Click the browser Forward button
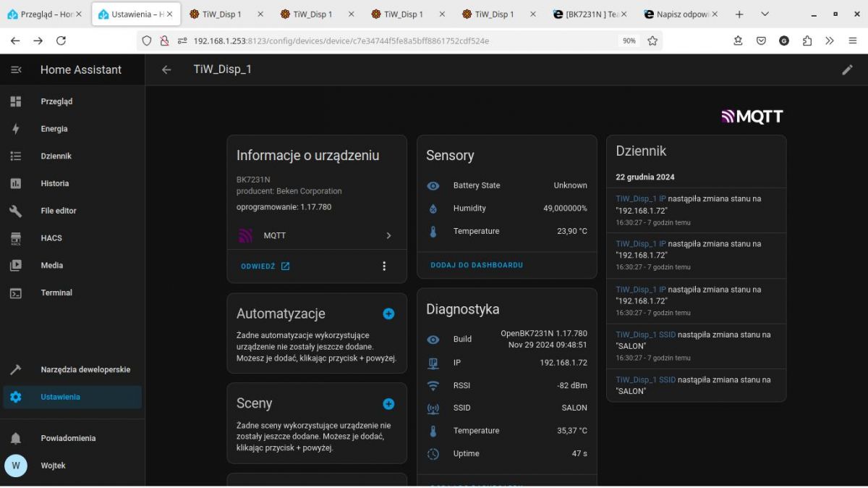The image size is (868, 488). (x=38, y=41)
